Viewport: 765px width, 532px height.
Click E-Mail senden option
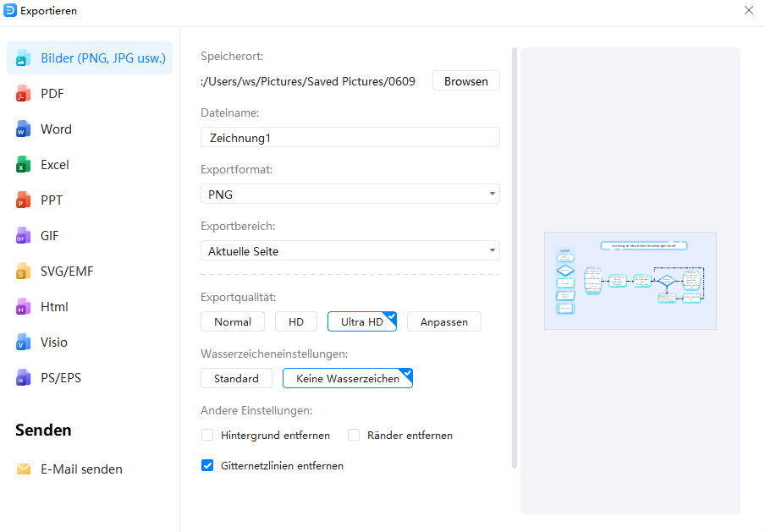click(x=81, y=469)
